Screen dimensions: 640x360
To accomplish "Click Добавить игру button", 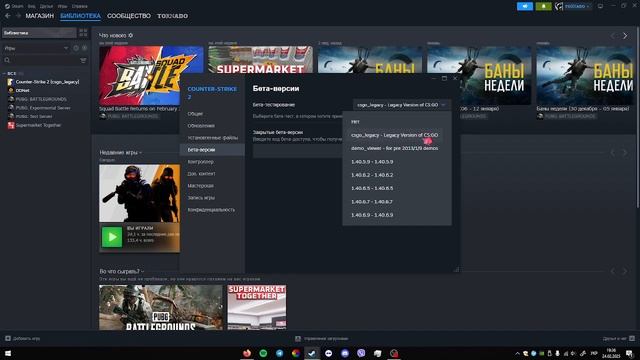I will pos(22,338).
